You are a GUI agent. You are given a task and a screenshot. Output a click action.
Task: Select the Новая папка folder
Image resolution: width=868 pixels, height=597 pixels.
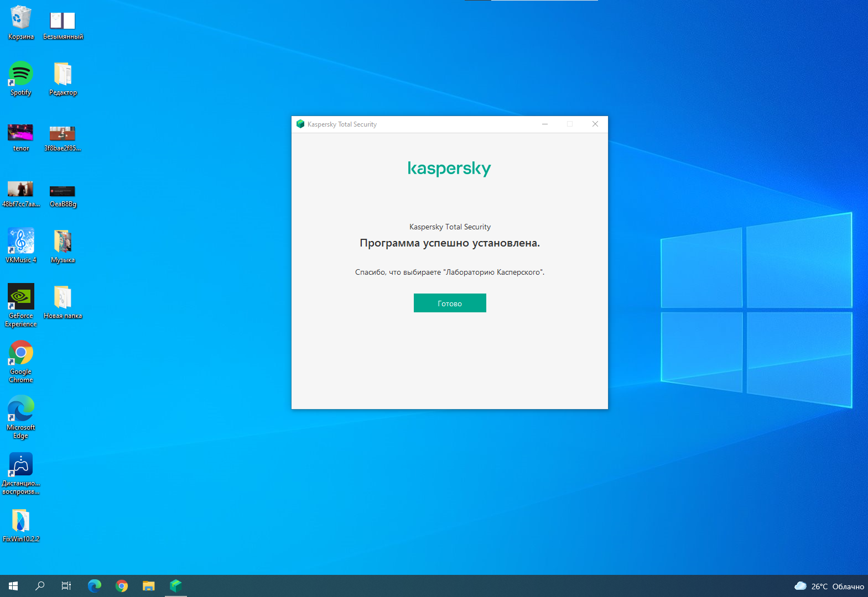click(63, 302)
